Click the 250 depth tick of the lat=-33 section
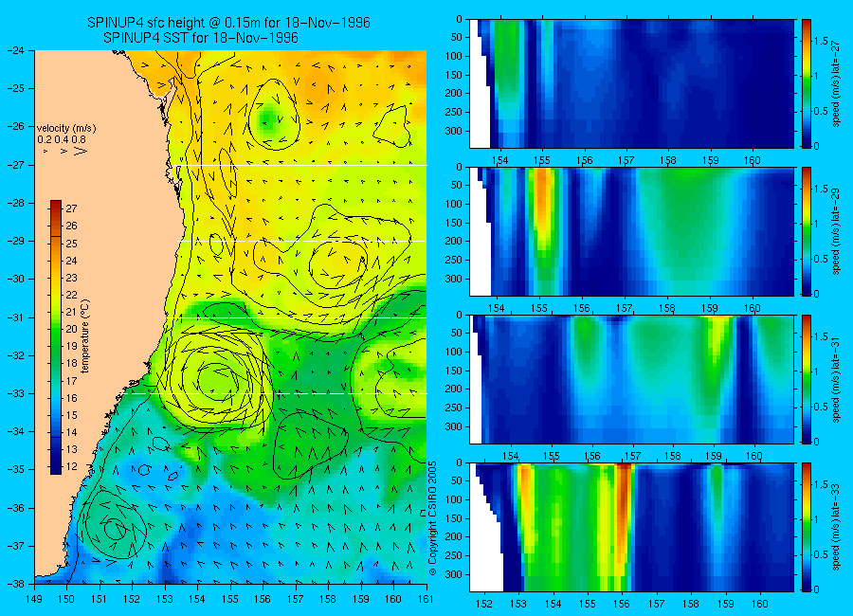Viewport: 853px width, 616px height. (453, 555)
